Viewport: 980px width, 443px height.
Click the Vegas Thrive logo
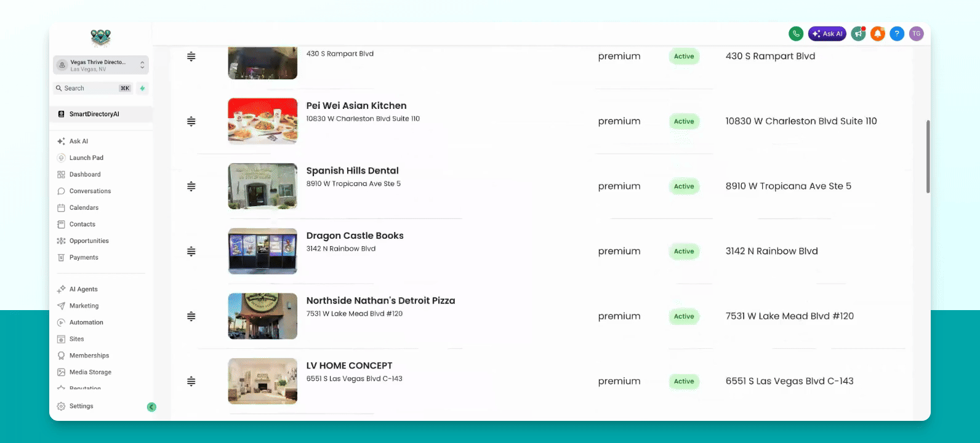point(100,38)
